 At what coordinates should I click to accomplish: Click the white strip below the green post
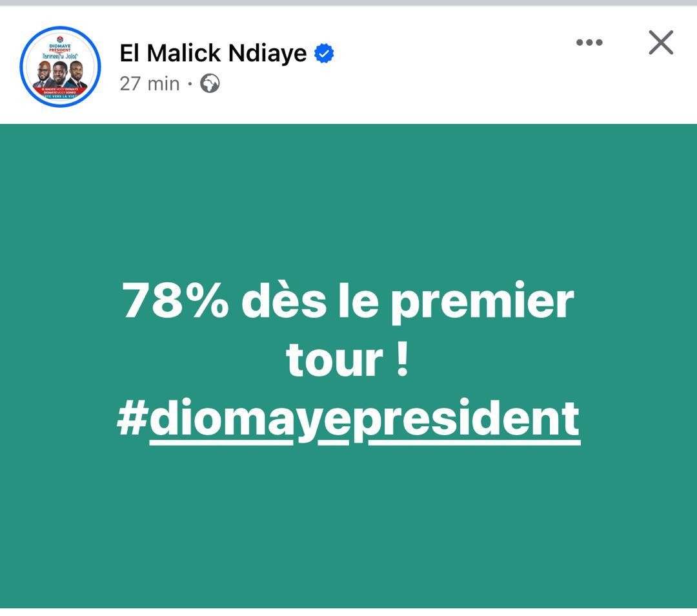coord(348,611)
